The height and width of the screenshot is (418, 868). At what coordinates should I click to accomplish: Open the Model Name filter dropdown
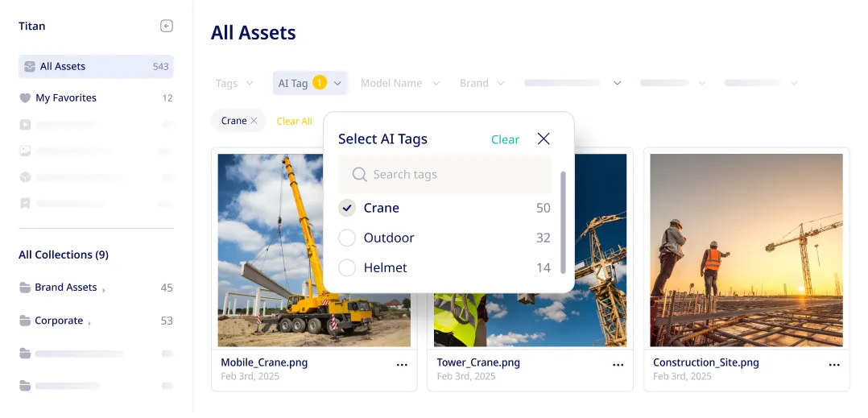tap(400, 83)
